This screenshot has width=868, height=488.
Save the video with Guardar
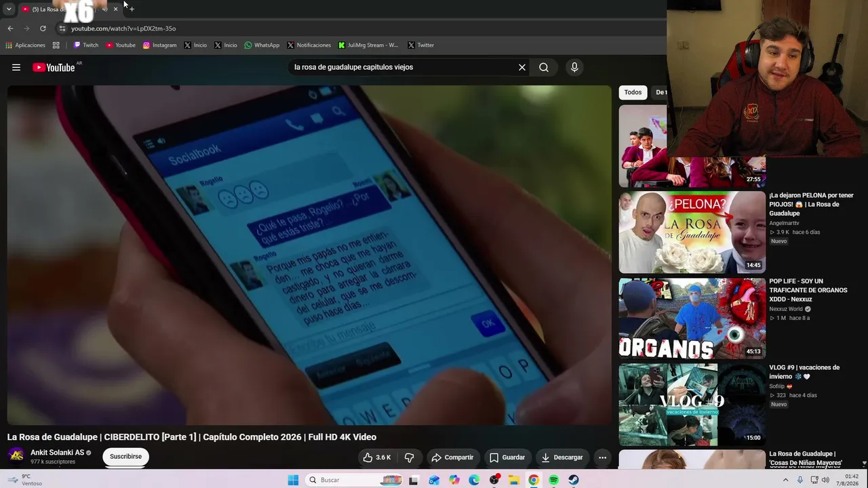(x=507, y=457)
